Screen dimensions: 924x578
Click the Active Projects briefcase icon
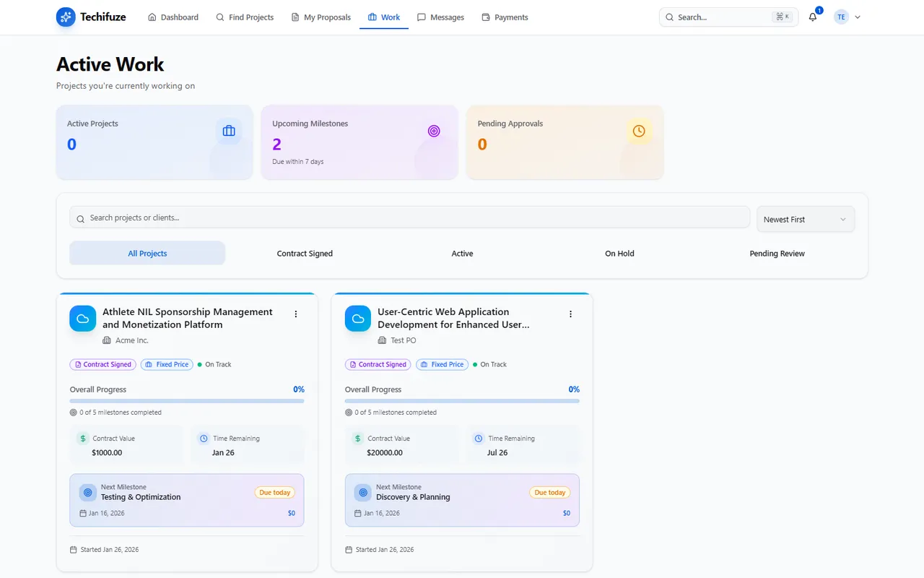(x=229, y=131)
